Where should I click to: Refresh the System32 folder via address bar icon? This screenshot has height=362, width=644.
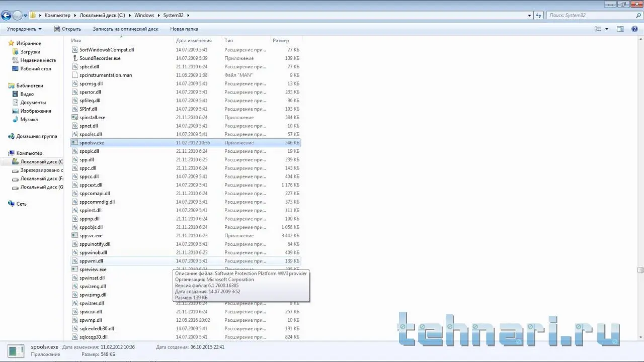coord(539,16)
